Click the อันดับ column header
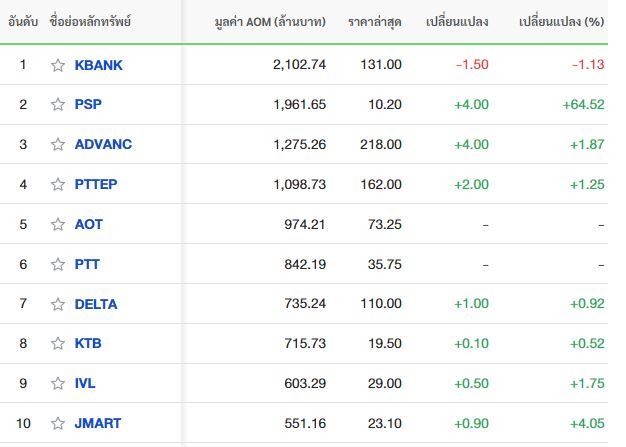The image size is (626, 447). point(23,22)
